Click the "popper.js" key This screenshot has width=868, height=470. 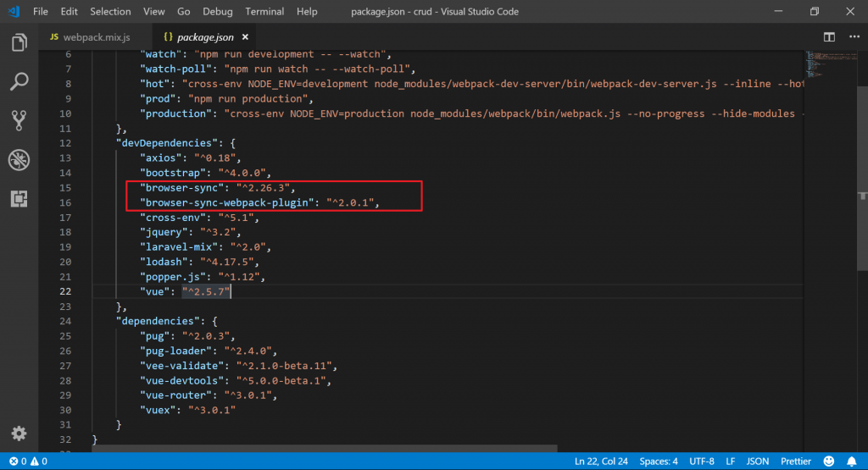tap(173, 277)
